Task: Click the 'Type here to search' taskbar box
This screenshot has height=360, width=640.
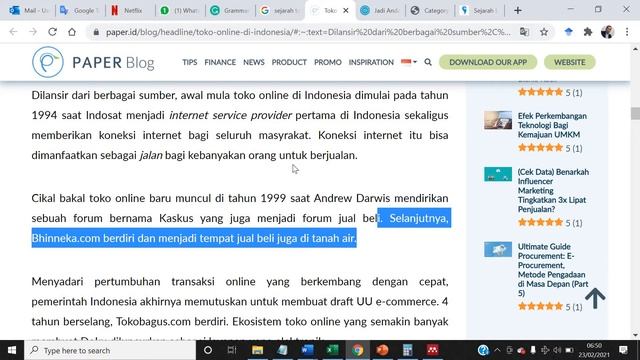Action: (110, 350)
